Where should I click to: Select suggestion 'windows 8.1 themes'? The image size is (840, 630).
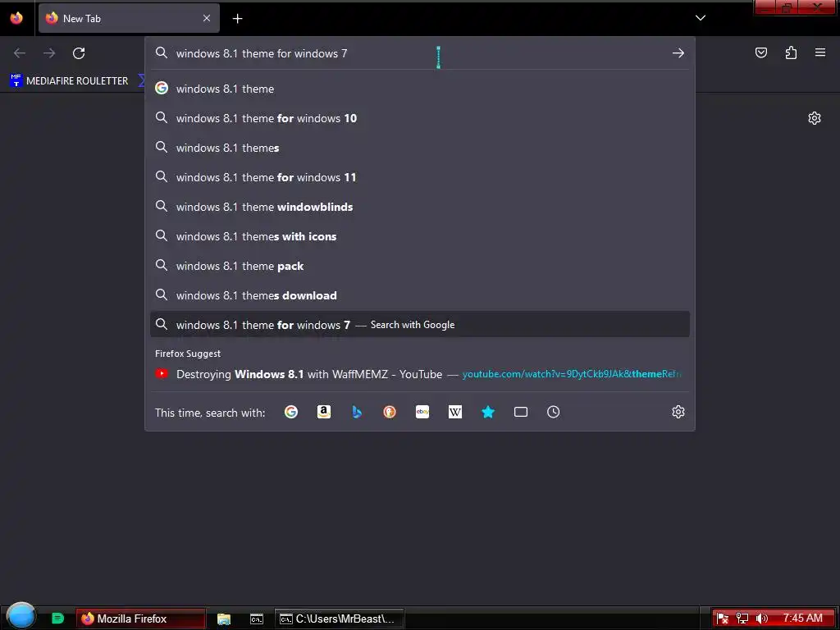(x=420, y=148)
